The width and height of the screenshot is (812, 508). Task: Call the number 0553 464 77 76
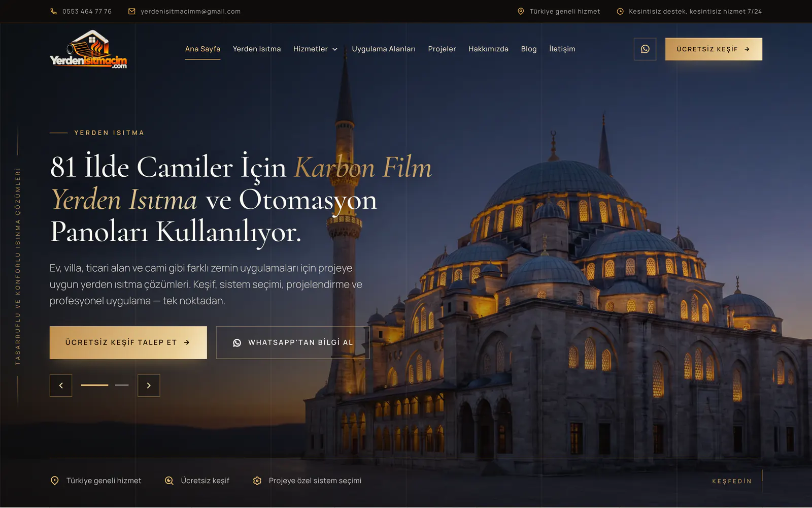click(x=87, y=11)
